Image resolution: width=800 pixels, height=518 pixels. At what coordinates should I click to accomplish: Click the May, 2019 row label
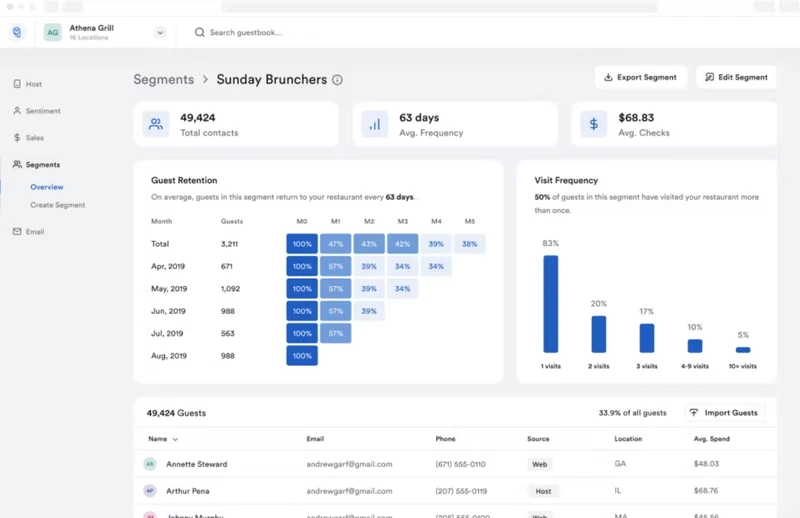[x=169, y=289]
